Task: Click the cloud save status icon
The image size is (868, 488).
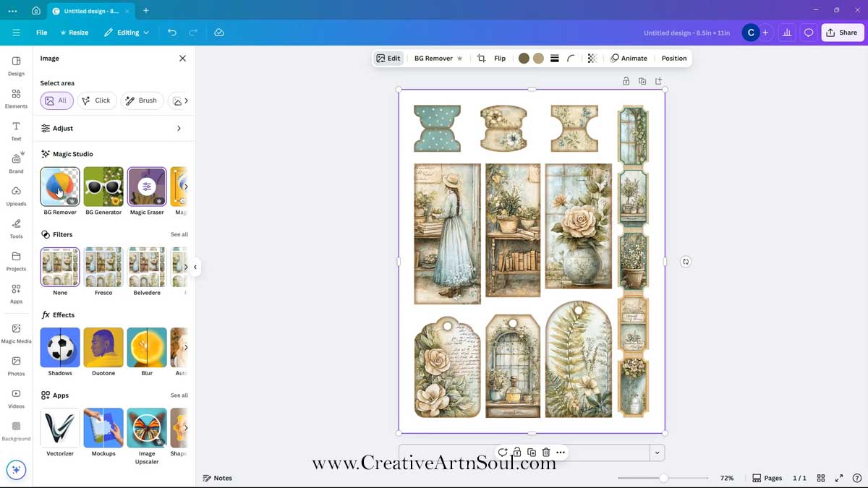Action: (219, 33)
